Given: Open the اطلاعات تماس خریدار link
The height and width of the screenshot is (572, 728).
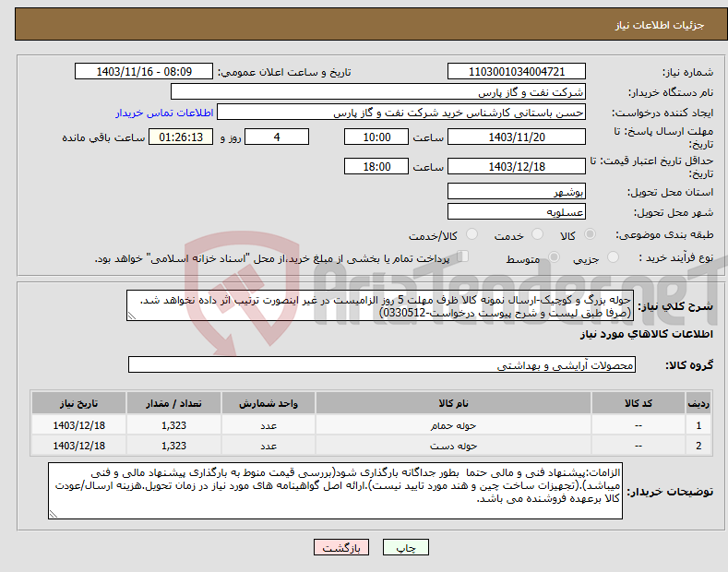Looking at the screenshot, I should pos(164,113).
